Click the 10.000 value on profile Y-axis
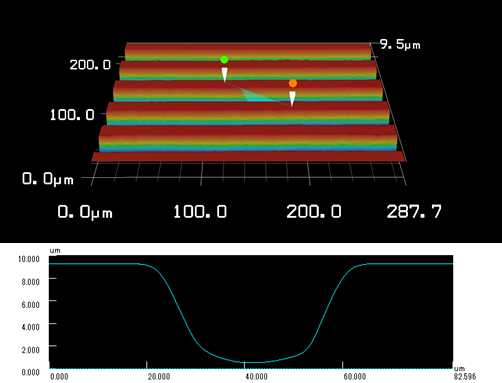Viewport: 502px width, 383px height. tap(29, 259)
